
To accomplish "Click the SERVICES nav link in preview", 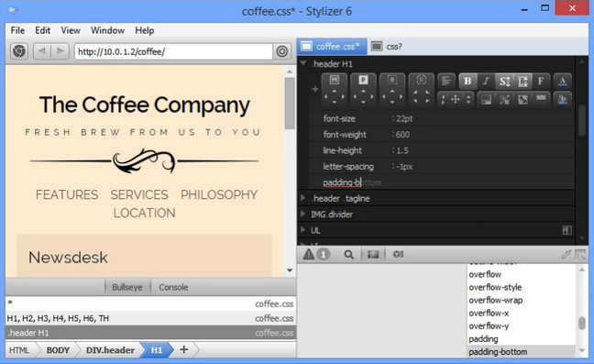I will (139, 194).
